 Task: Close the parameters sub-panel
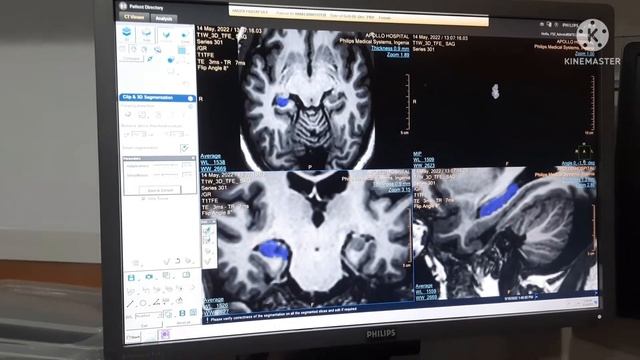(x=193, y=158)
